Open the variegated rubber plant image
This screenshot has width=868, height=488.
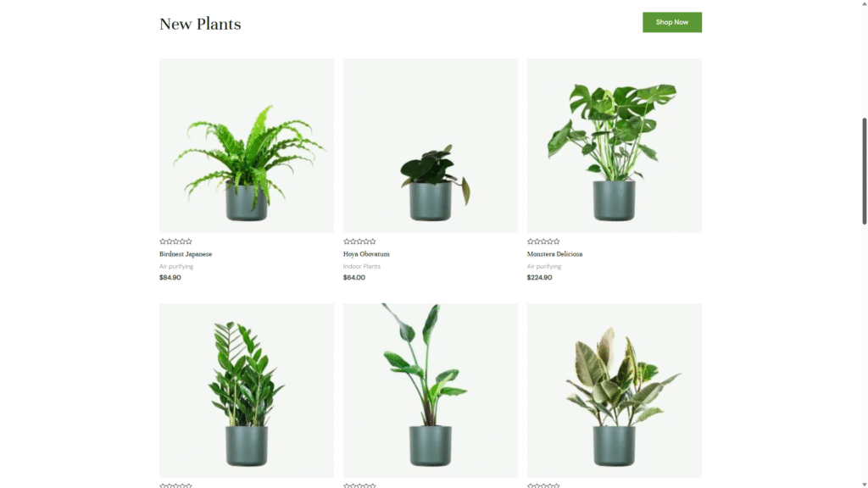pyautogui.click(x=615, y=390)
